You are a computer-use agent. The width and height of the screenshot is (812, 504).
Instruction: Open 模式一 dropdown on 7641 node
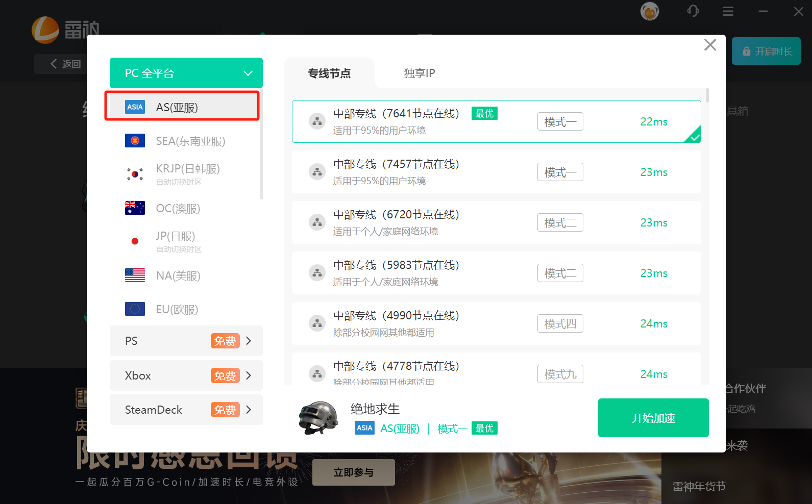point(560,121)
